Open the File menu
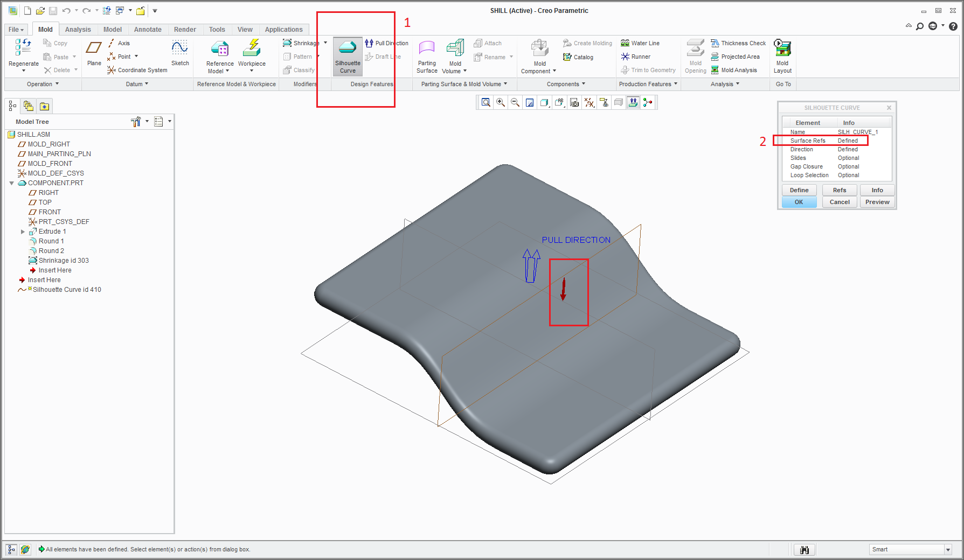Image resolution: width=964 pixels, height=560 pixels. [16, 30]
